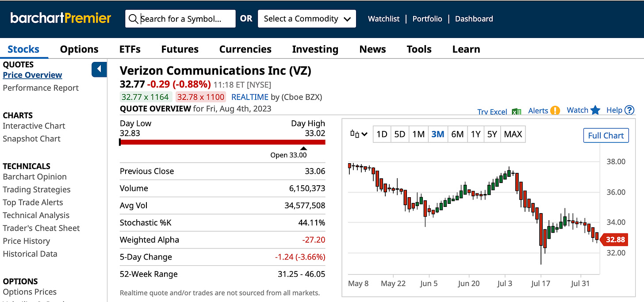Screen dimensions: 644x302
Task: Go to Dashboard in the header
Action: [x=474, y=19]
